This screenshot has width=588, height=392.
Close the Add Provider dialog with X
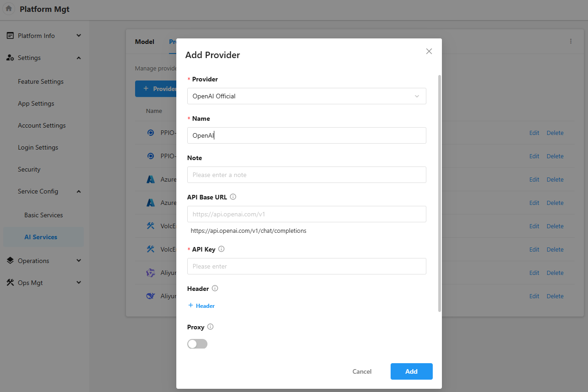[429, 51]
